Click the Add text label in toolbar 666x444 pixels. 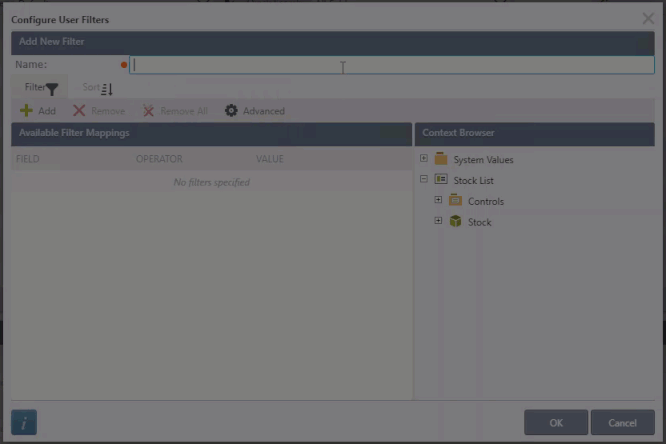pos(47,111)
